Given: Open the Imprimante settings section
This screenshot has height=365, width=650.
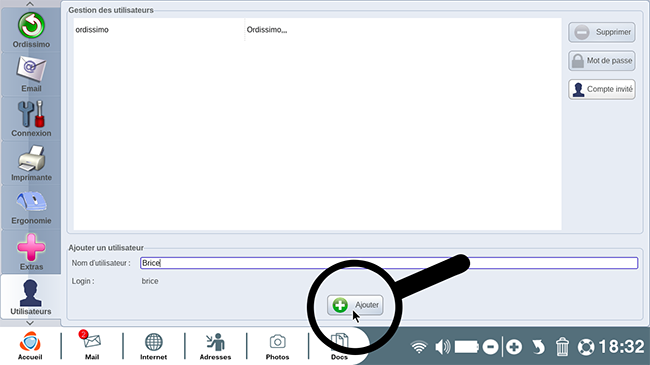Looking at the screenshot, I should [x=31, y=163].
